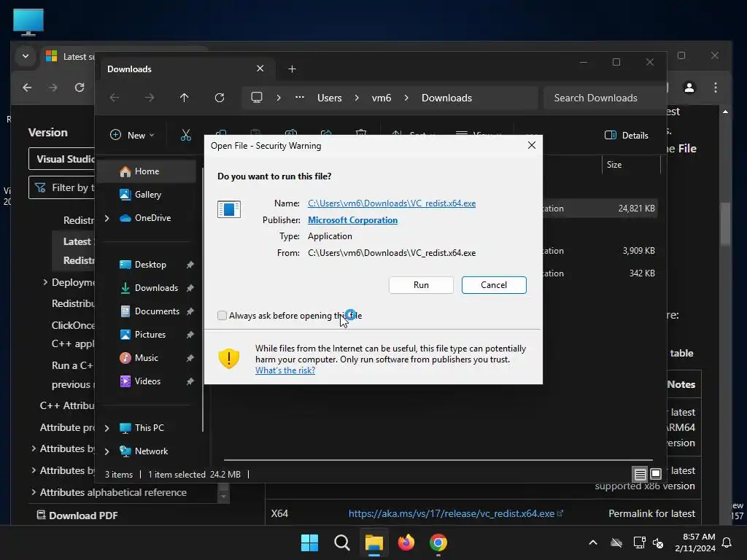Image resolution: width=747 pixels, height=560 pixels.
Task: Expand the chevron after Users in the breadcrumb
Action: click(357, 98)
